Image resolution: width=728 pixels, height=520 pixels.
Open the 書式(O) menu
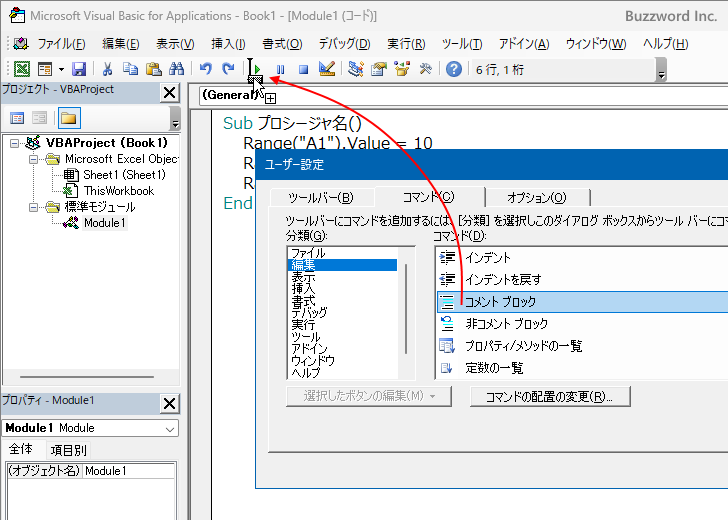coord(282,44)
